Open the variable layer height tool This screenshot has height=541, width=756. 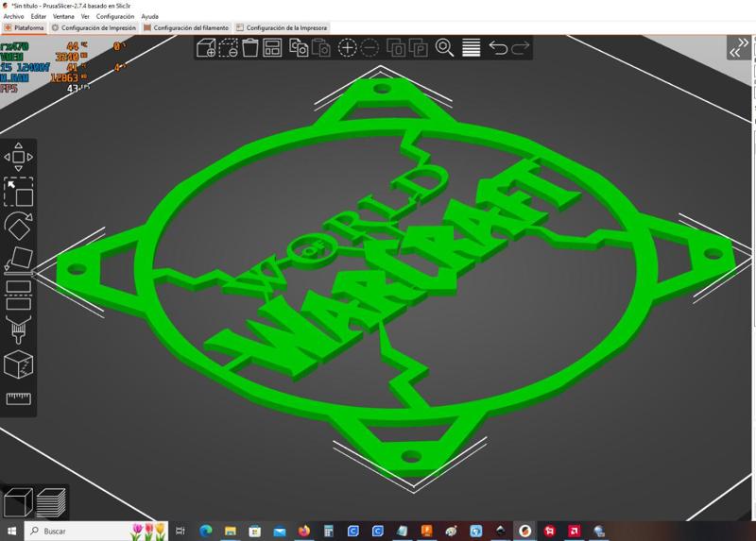(471, 48)
